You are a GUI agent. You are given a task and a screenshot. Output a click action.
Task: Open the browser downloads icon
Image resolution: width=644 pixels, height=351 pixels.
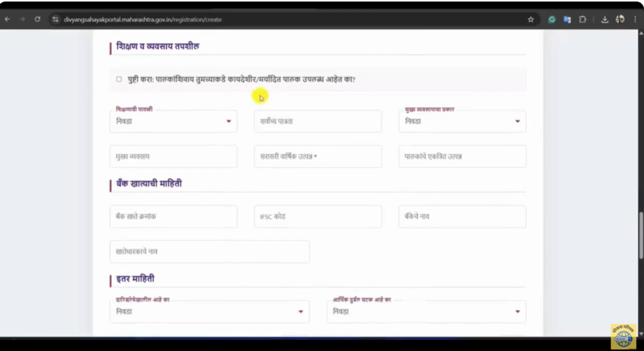click(604, 19)
